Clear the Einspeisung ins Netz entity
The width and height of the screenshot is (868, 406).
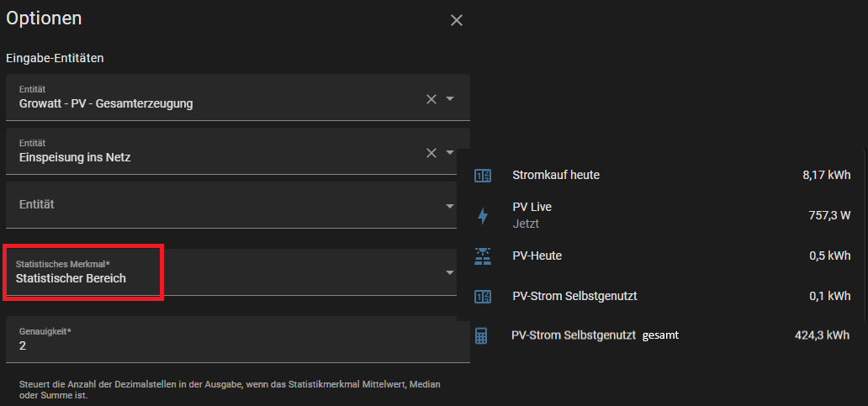pos(431,153)
